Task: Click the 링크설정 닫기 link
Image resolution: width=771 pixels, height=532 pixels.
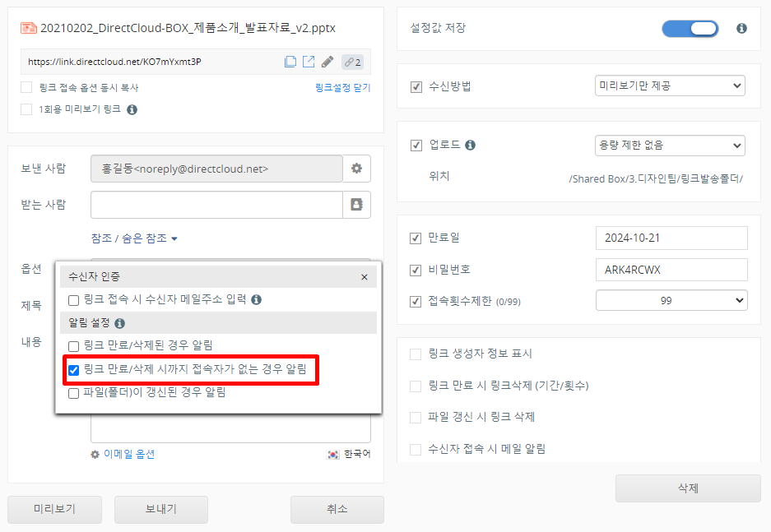Action: [342, 87]
